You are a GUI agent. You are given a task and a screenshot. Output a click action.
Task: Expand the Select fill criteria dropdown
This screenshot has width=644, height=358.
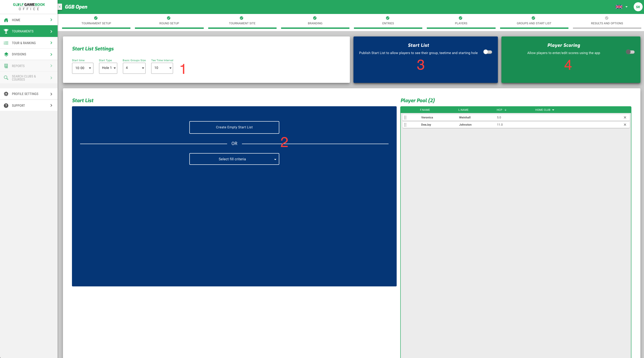[x=234, y=159]
